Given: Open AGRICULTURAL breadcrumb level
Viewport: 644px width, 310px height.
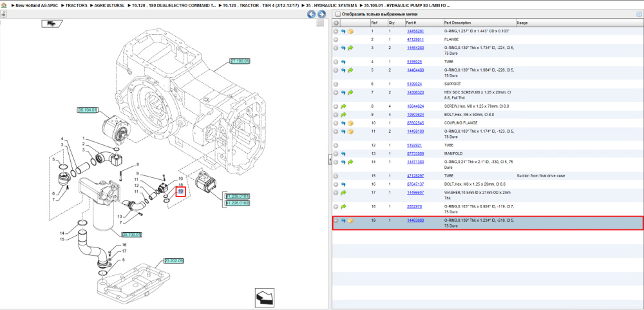Looking at the screenshot, I should point(109,6).
